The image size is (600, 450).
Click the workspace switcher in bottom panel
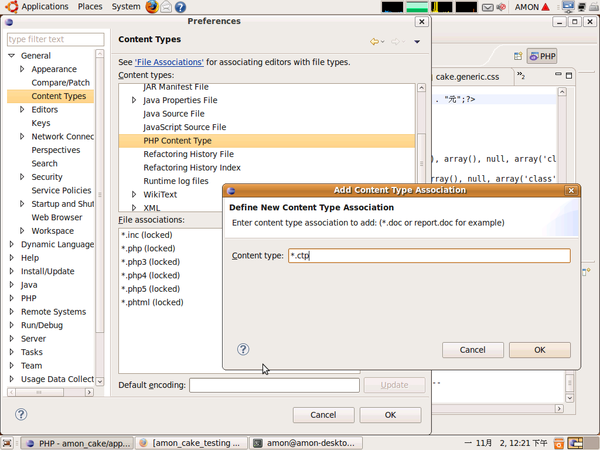(x=575, y=443)
